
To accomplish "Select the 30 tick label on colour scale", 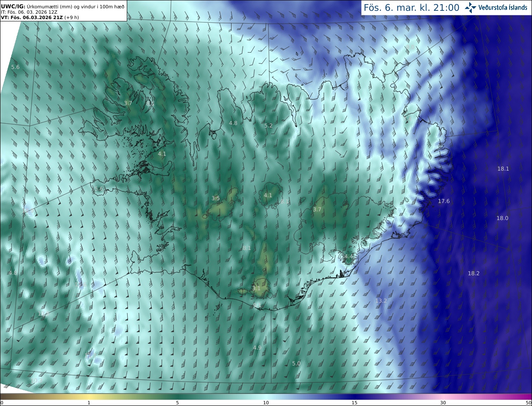I will click(x=443, y=403).
